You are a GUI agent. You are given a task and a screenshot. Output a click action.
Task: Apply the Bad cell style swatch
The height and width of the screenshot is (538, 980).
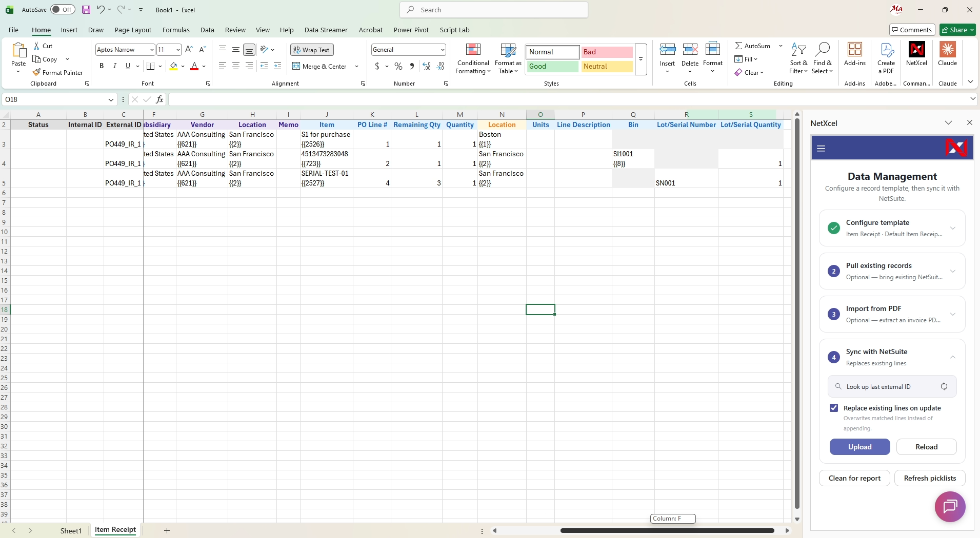pyautogui.click(x=607, y=52)
